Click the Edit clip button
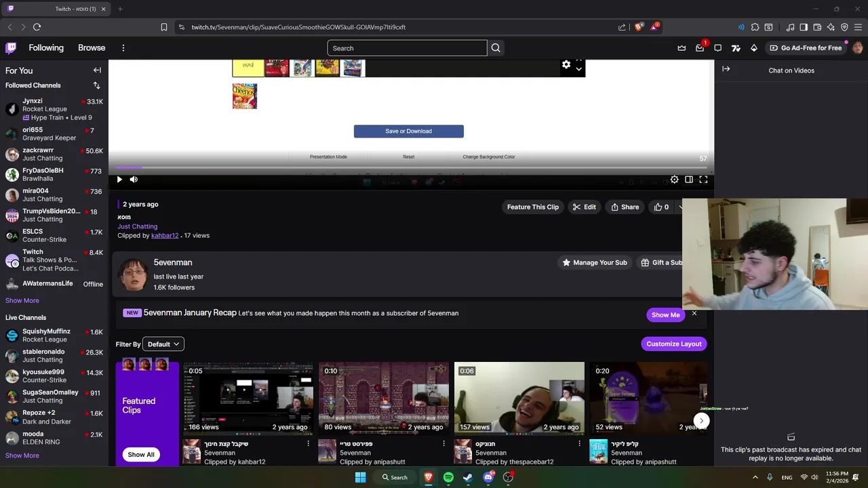This screenshot has width=868, height=488. pos(584,207)
